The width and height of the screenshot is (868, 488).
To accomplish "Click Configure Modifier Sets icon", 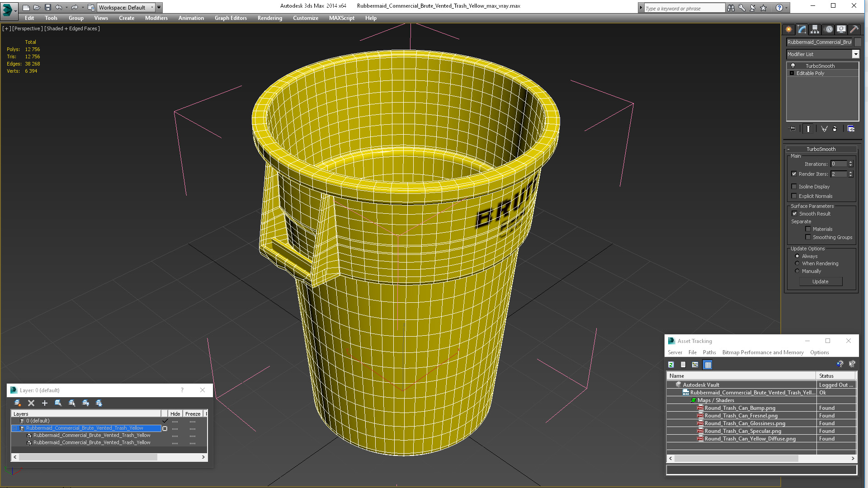I will 851,129.
